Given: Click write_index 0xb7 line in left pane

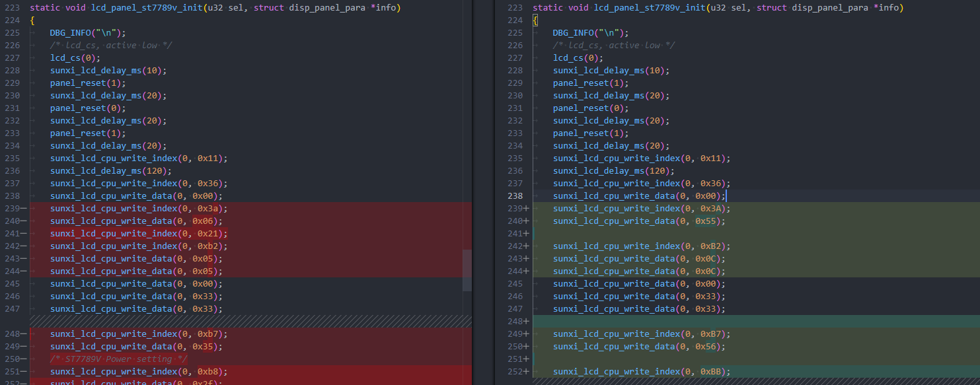Looking at the screenshot, I should point(139,334).
